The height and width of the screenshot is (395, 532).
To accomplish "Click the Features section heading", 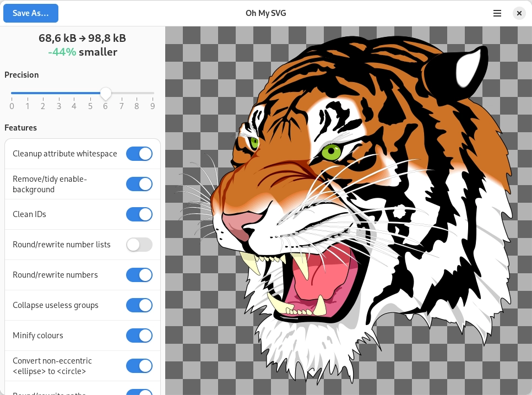I will click(21, 128).
